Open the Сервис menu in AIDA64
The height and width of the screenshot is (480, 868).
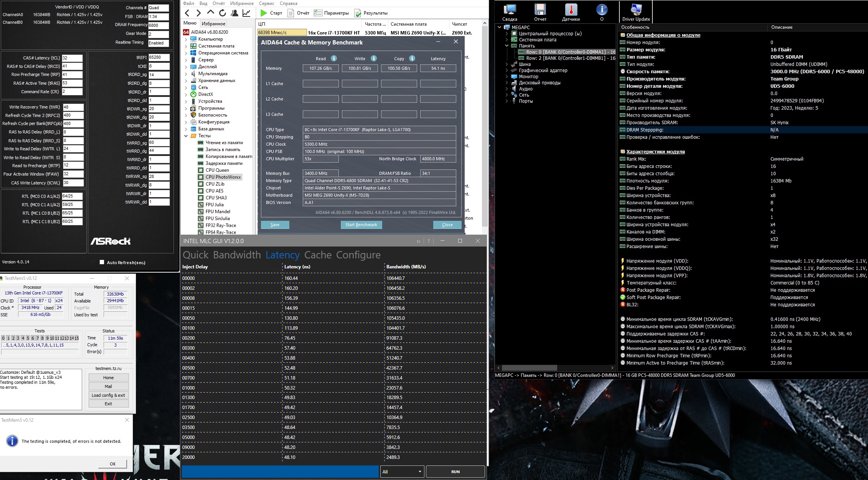266,3
